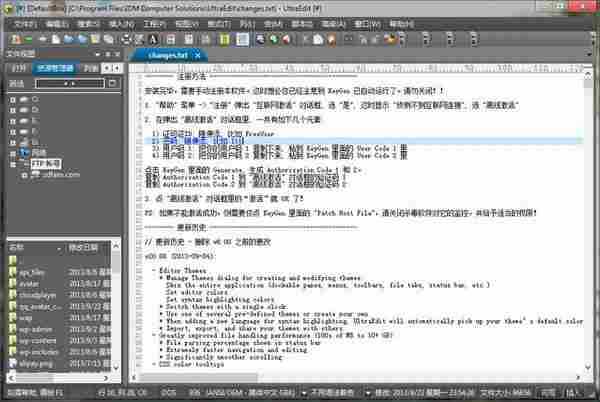Sort file list by 名称 column header
The width and height of the screenshot is (600, 402).
[x=35, y=248]
